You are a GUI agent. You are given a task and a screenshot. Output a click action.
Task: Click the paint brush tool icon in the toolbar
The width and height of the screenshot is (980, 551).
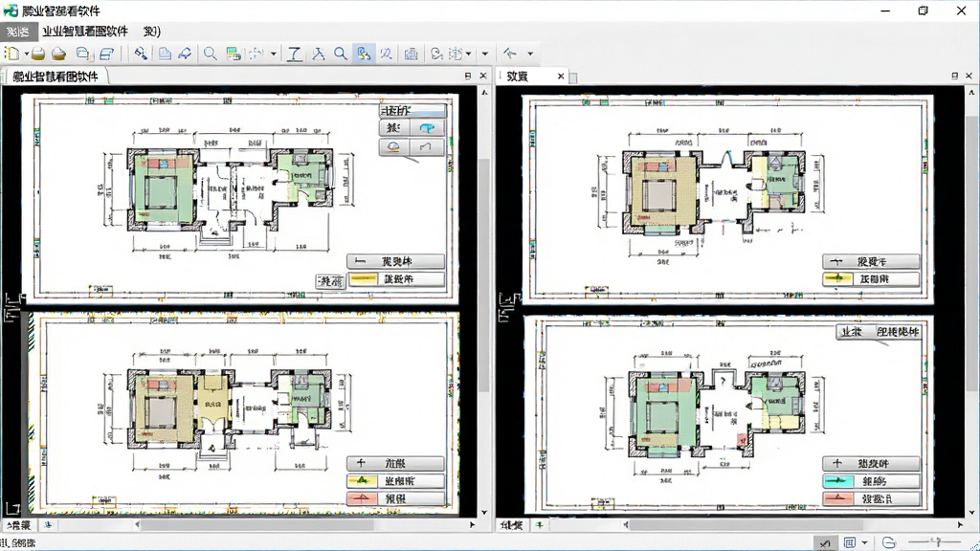[x=141, y=54]
